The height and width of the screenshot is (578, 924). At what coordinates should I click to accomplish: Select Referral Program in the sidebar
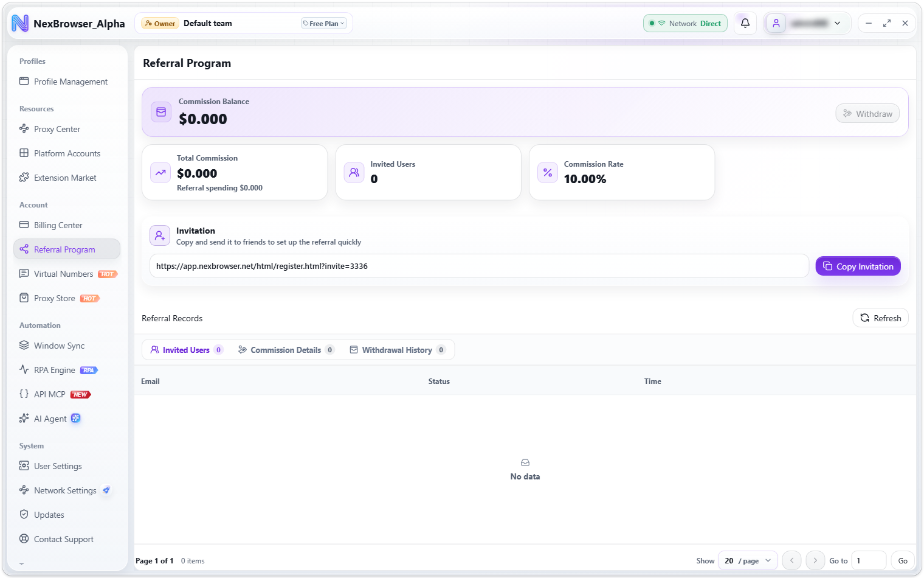click(x=67, y=249)
